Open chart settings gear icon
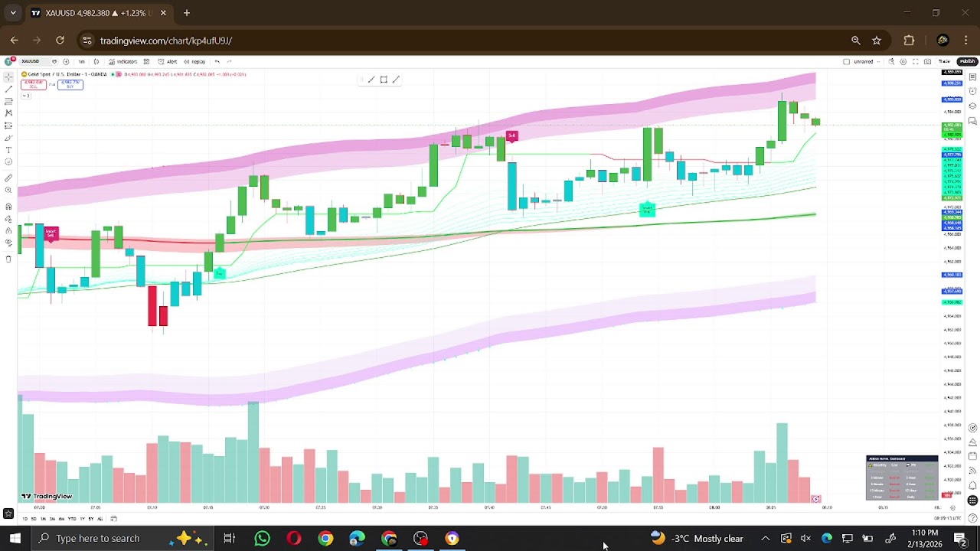The width and height of the screenshot is (980, 551). coord(903,61)
